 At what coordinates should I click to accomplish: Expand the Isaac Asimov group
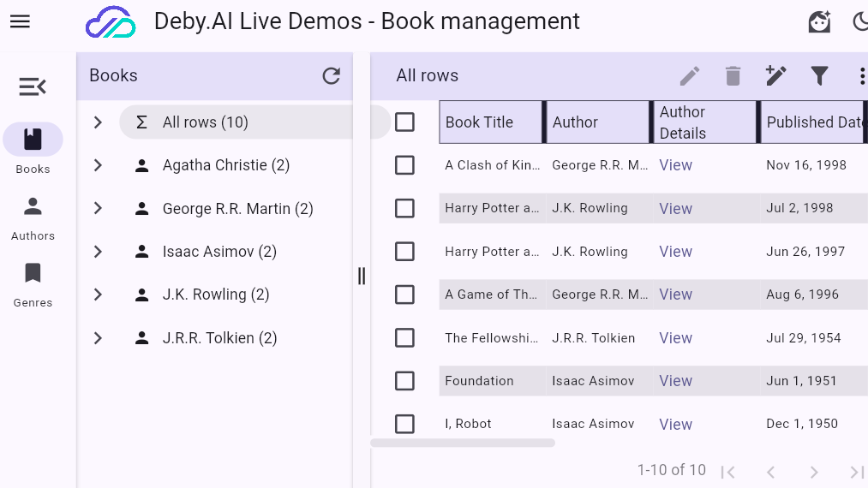[98, 252]
